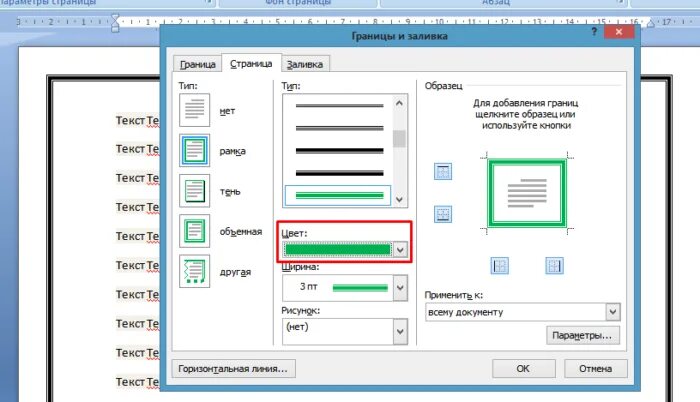Click the border preview sample page
700x402 pixels.
527,193
